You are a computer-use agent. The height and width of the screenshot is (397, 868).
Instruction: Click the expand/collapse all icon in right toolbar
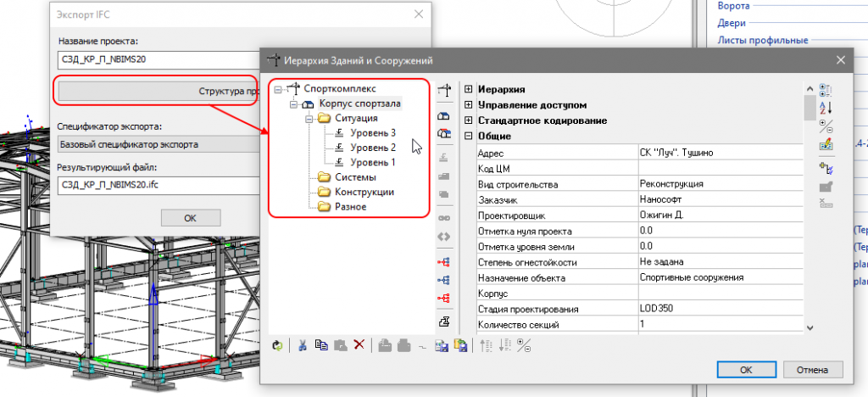point(826,126)
